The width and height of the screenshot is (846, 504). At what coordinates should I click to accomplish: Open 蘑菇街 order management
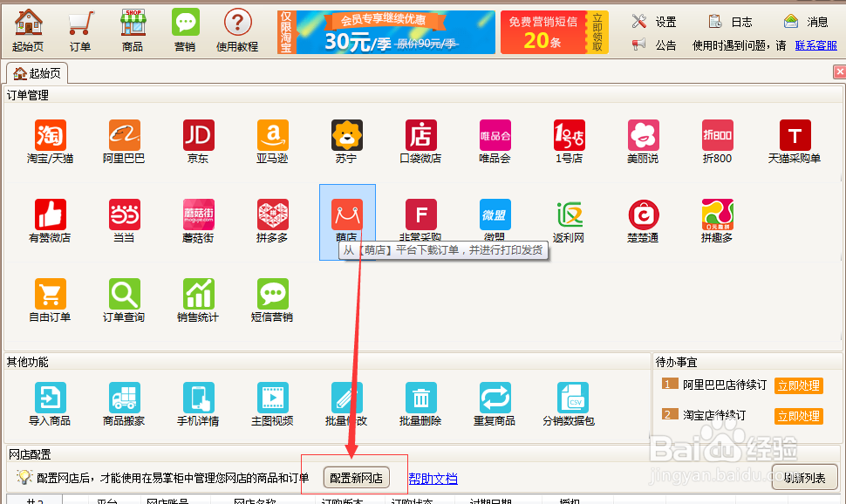point(198,221)
